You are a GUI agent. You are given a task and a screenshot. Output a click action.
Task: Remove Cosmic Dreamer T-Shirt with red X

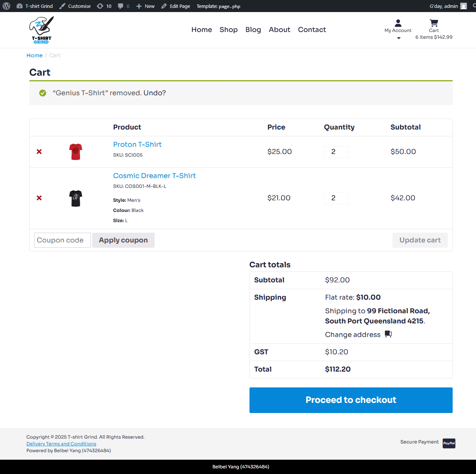[39, 198]
